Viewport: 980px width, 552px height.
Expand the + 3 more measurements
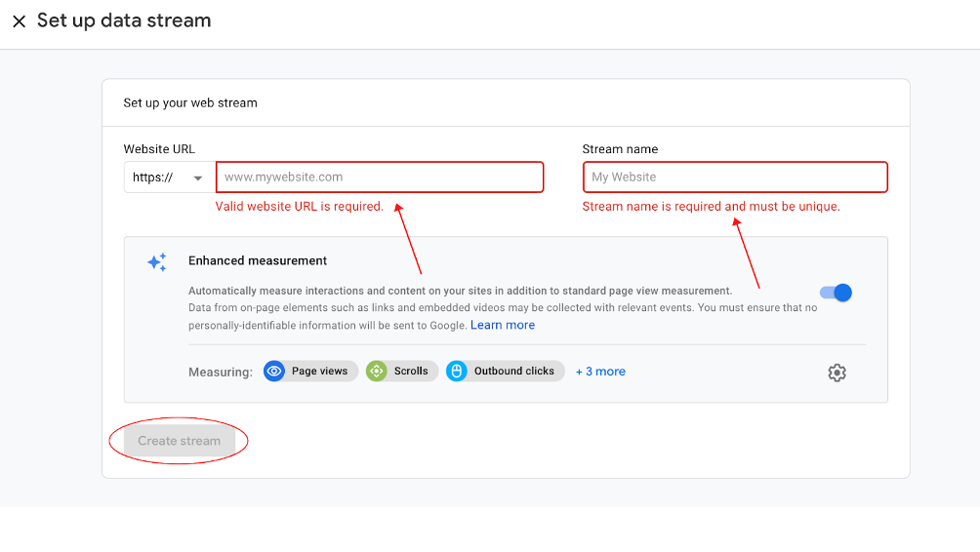[x=600, y=372]
